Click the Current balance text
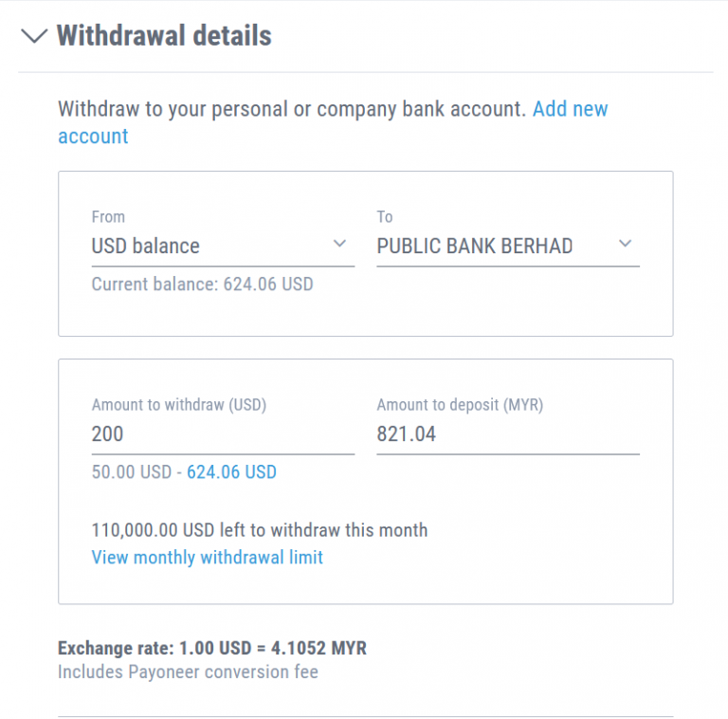This screenshot has height=719, width=728. coord(202,284)
